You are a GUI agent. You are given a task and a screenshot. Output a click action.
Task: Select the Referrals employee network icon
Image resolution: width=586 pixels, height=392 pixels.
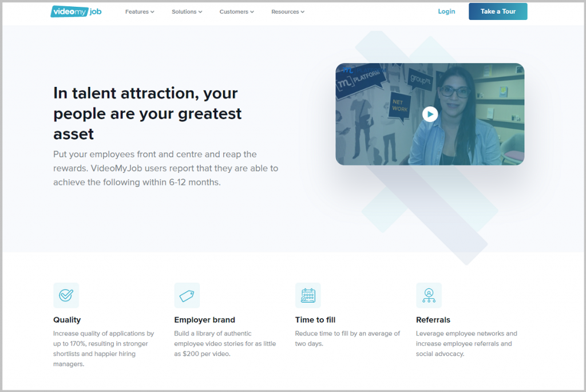[429, 295]
